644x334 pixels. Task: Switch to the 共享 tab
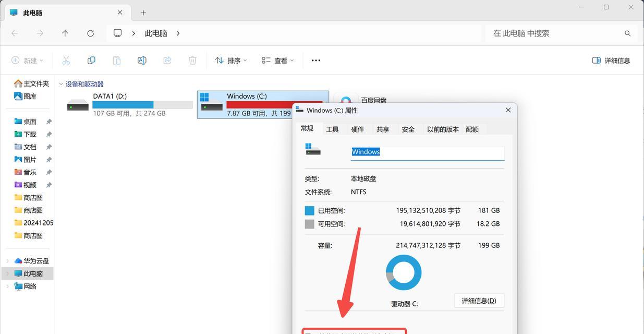pyautogui.click(x=383, y=129)
